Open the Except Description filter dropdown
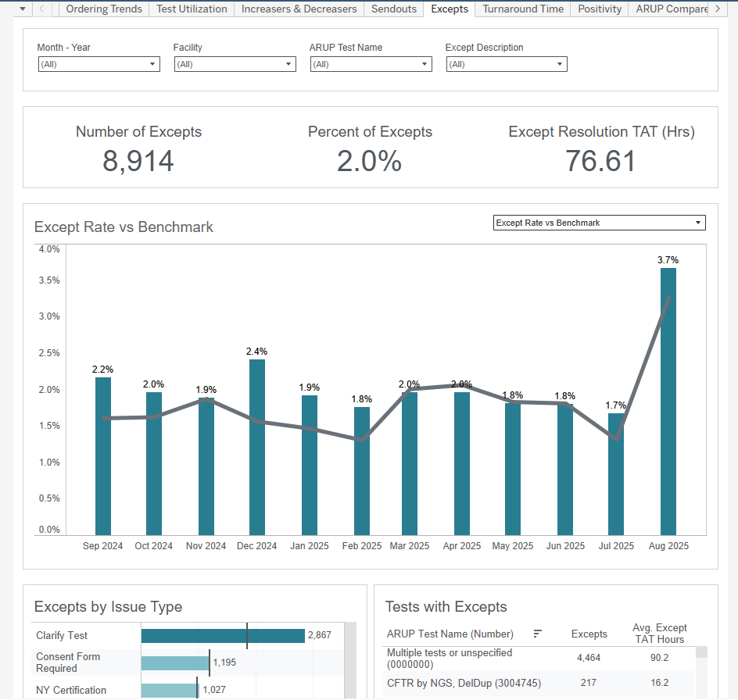The image size is (738, 700). [507, 64]
